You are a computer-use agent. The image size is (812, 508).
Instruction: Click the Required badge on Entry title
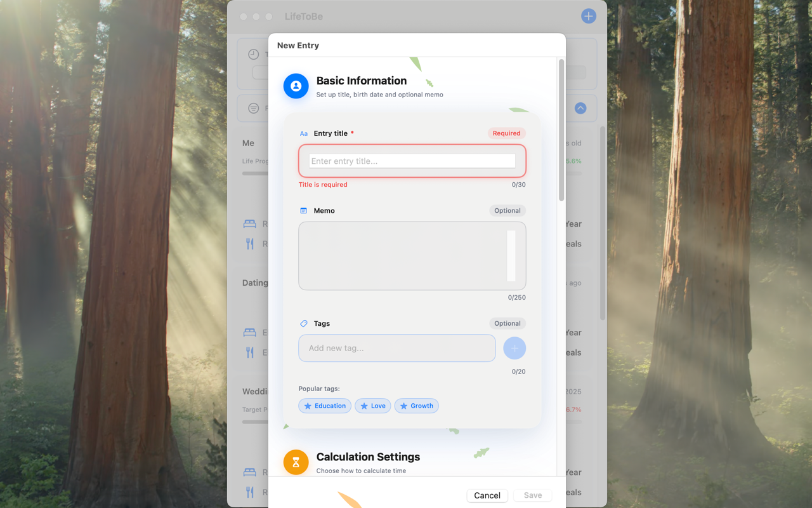[x=506, y=133]
